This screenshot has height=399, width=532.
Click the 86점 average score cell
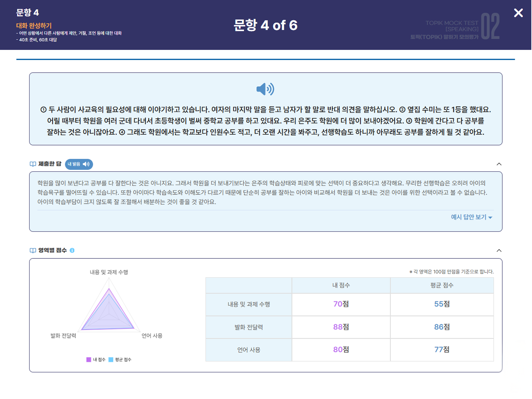tap(442, 327)
